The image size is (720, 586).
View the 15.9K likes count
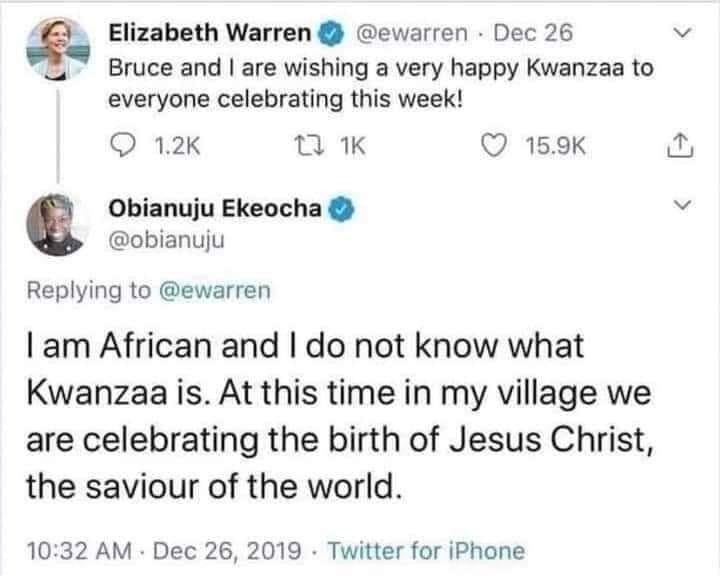coord(556,146)
